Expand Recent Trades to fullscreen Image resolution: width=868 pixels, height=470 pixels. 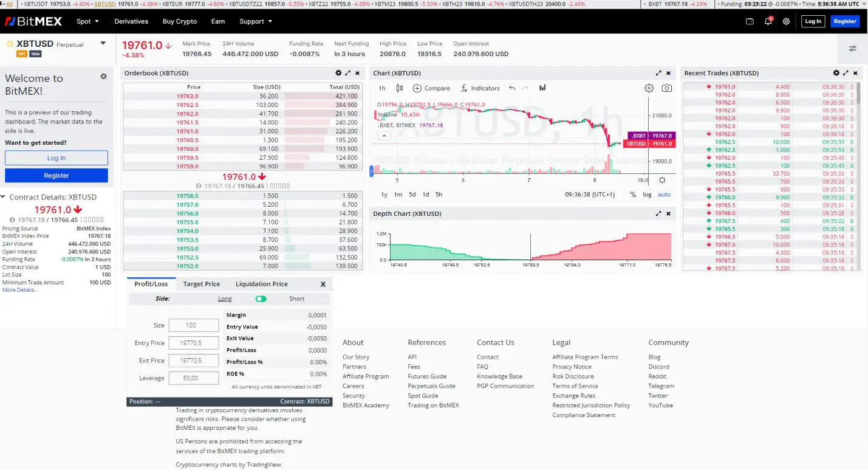coord(846,73)
